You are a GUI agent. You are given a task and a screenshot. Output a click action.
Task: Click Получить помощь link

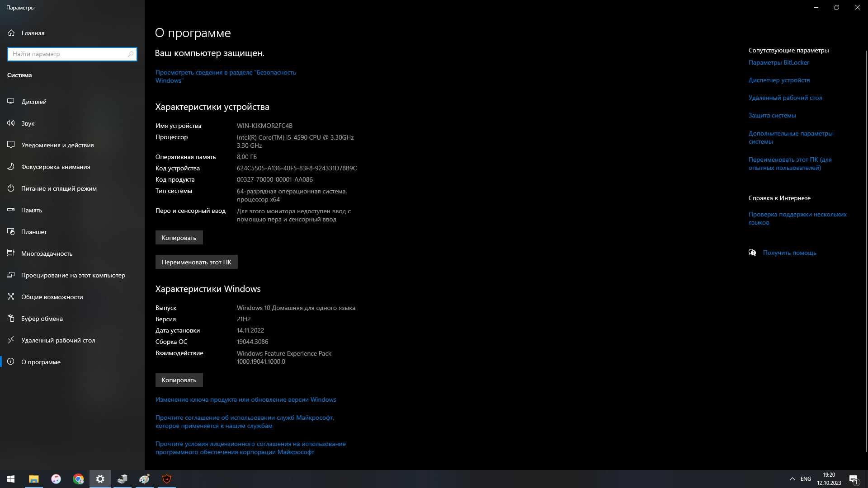point(789,253)
